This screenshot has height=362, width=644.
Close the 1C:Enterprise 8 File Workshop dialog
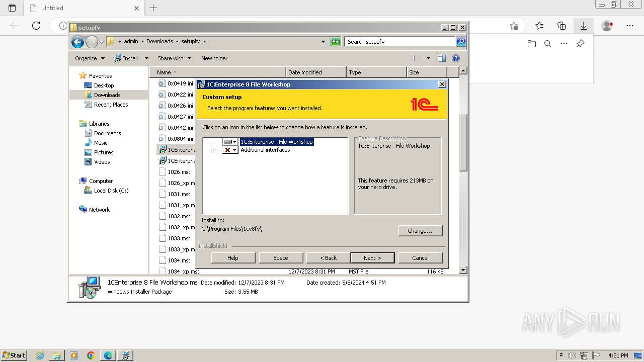tap(442, 84)
